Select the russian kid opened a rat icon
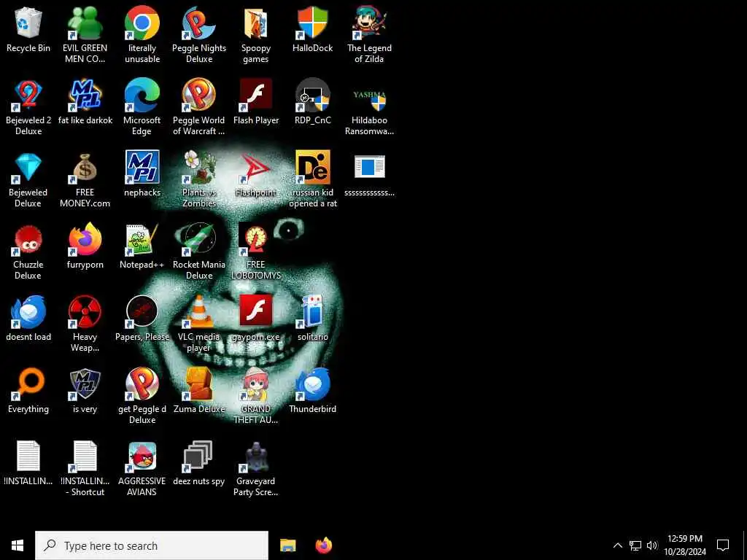Viewport: 747px width, 560px height. pos(312,168)
